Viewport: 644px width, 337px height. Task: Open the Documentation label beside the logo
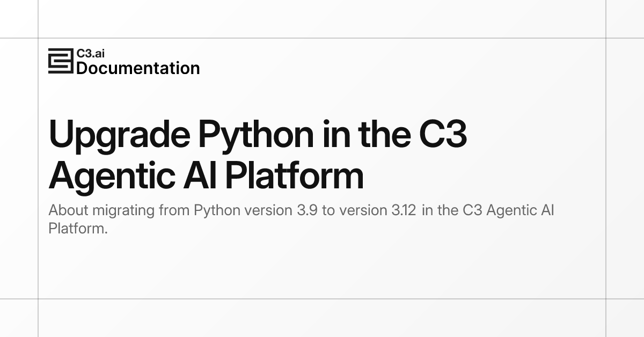tap(138, 68)
